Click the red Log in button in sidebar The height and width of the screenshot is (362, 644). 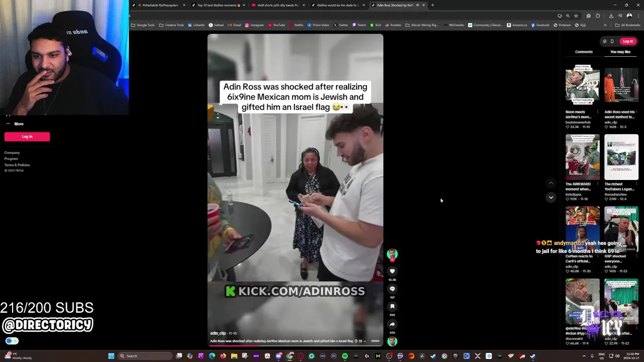point(27,136)
